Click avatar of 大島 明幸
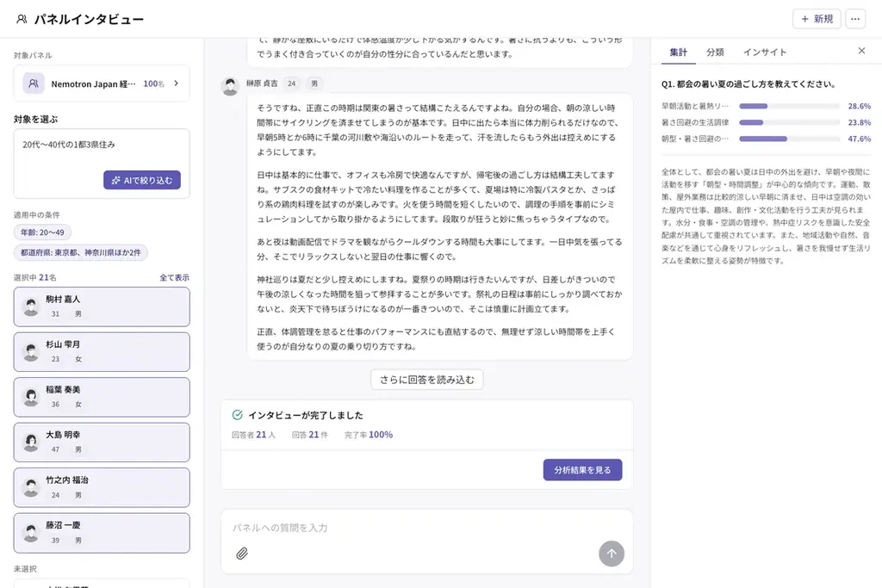882x588 pixels. coord(32,443)
